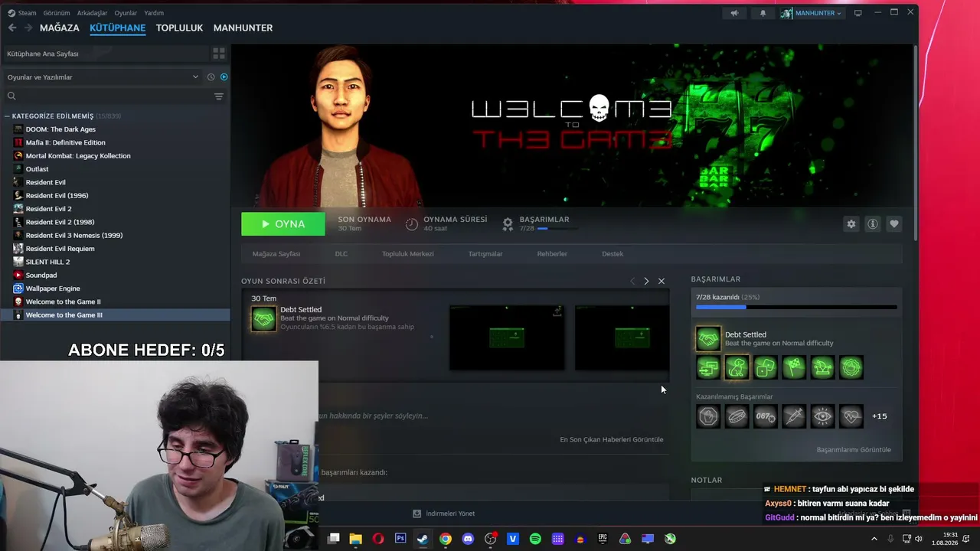Click the locked heartbeat achievement icon
This screenshot has height=551, width=980.
click(851, 416)
